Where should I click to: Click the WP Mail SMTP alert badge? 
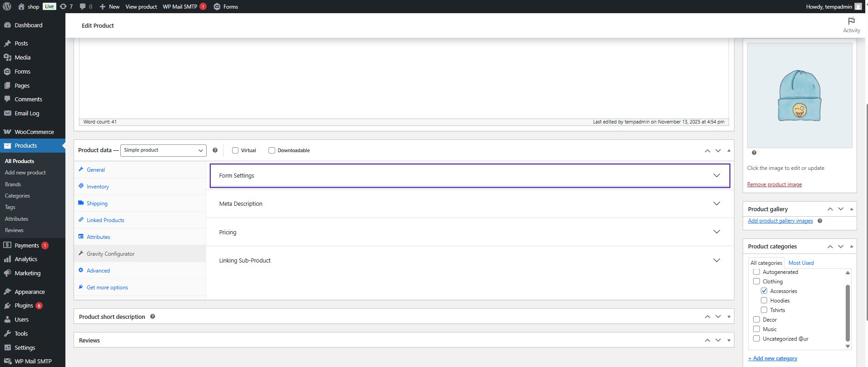coord(203,6)
